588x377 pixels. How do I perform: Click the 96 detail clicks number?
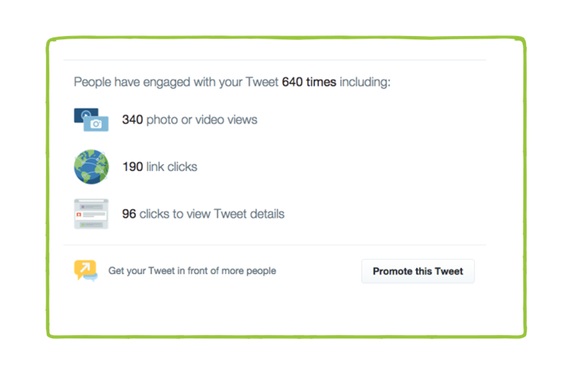(129, 214)
